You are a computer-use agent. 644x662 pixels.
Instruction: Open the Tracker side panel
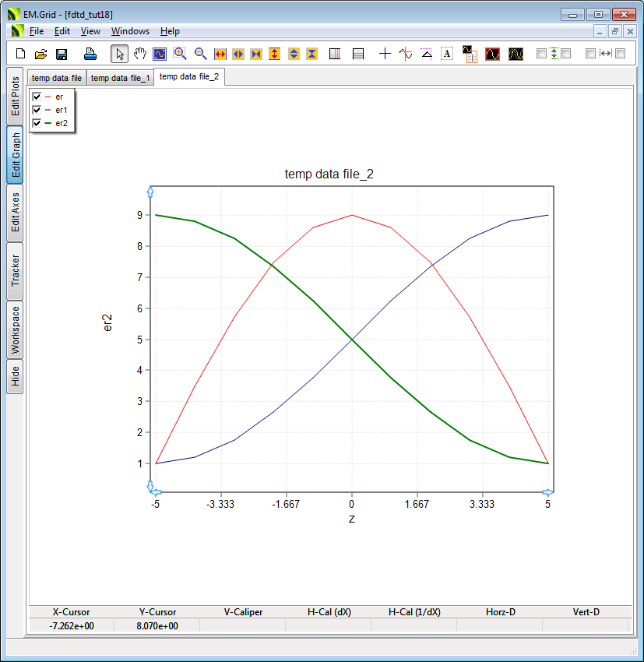(x=15, y=270)
